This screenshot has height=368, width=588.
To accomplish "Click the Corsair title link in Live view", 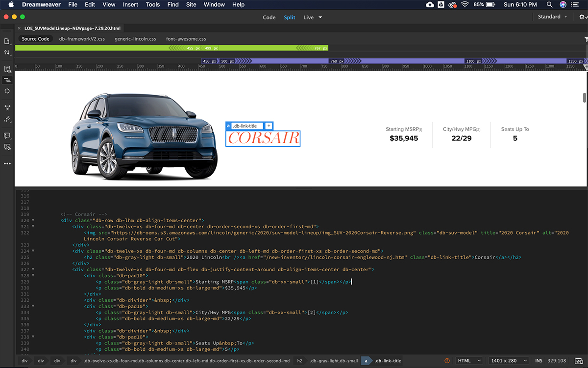I will pos(263,138).
